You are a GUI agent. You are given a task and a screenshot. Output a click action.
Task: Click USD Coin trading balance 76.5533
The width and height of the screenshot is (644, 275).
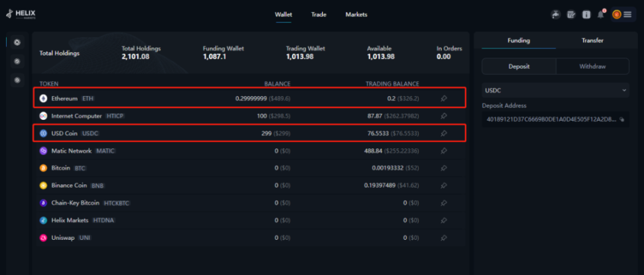tap(380, 134)
